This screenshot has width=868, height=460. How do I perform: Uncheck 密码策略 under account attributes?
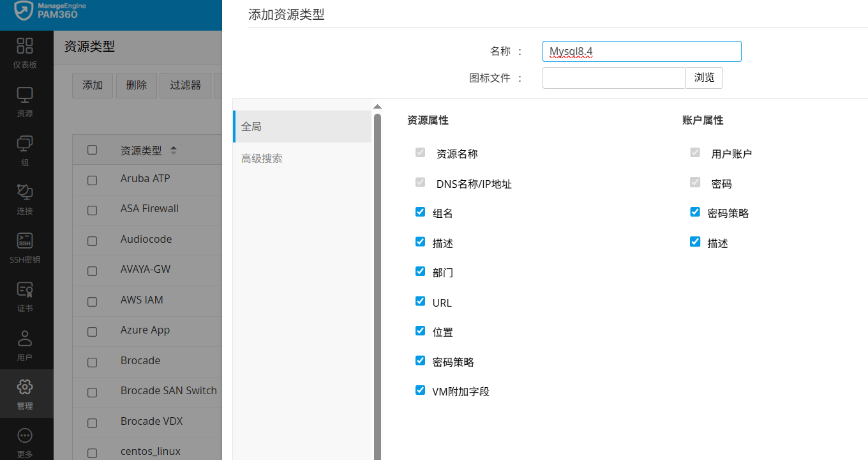click(695, 212)
